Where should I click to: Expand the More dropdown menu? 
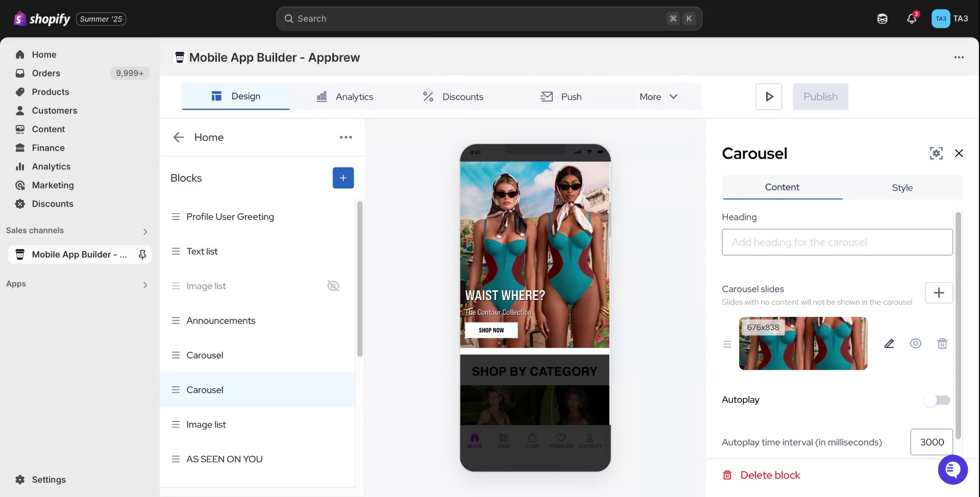pos(658,96)
